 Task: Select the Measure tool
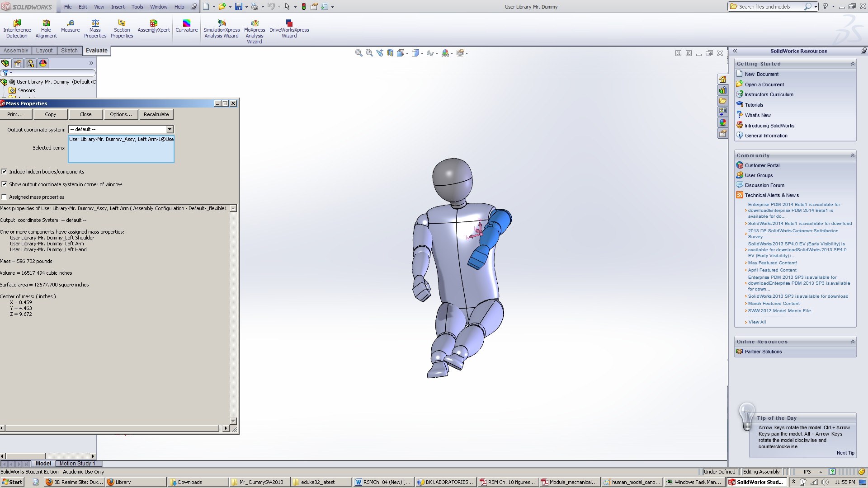pos(71,26)
